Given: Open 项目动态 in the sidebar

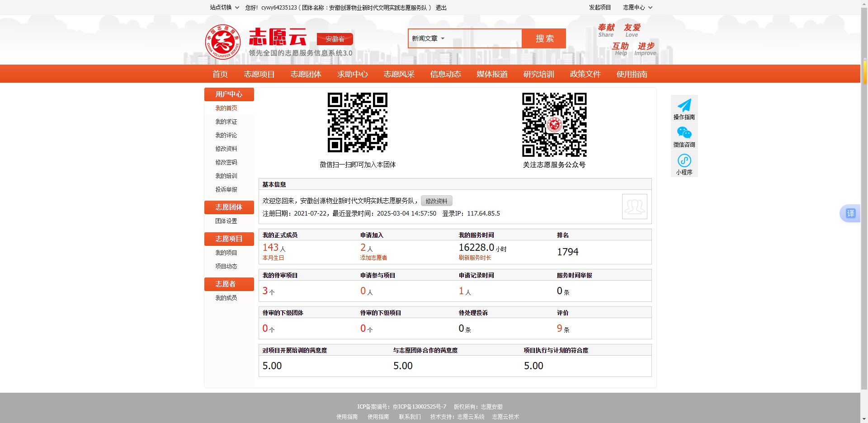Looking at the screenshot, I should [226, 266].
